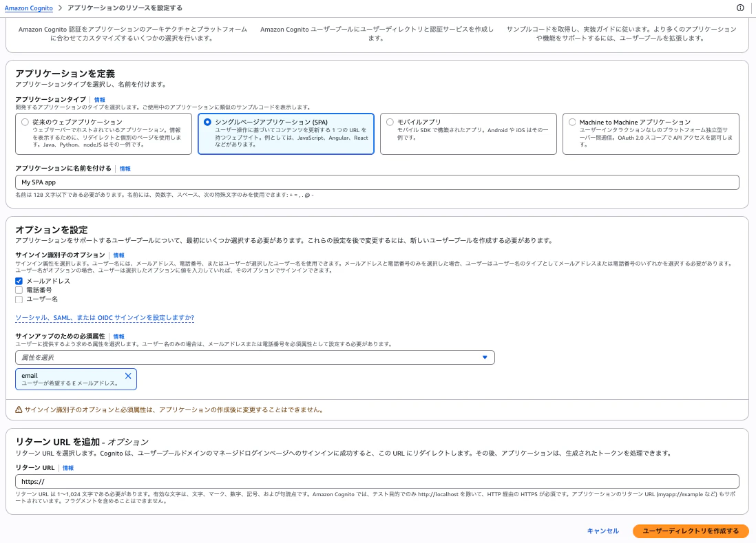756x543 pixels.
Task: Click the キャンセル button
Action: (x=602, y=531)
